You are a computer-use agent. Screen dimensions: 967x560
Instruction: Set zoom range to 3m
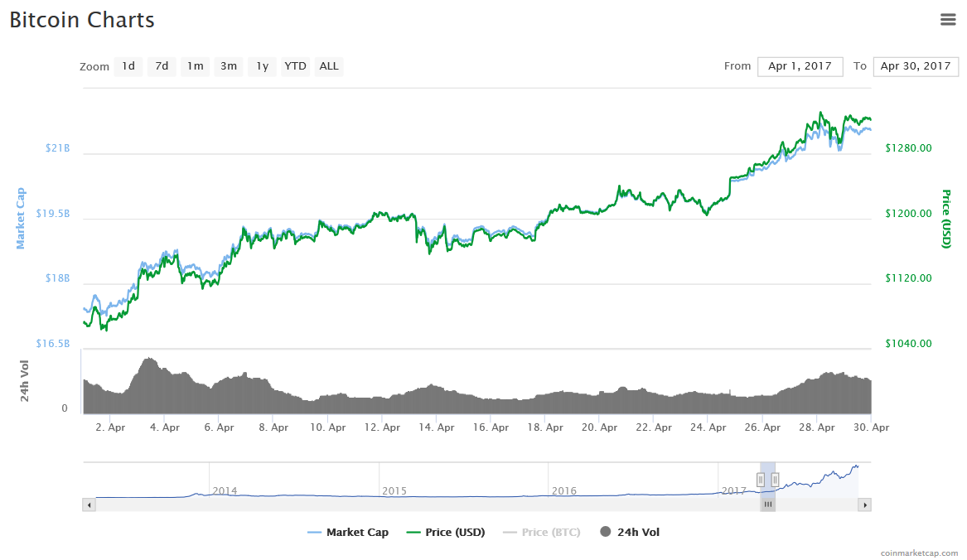(229, 66)
